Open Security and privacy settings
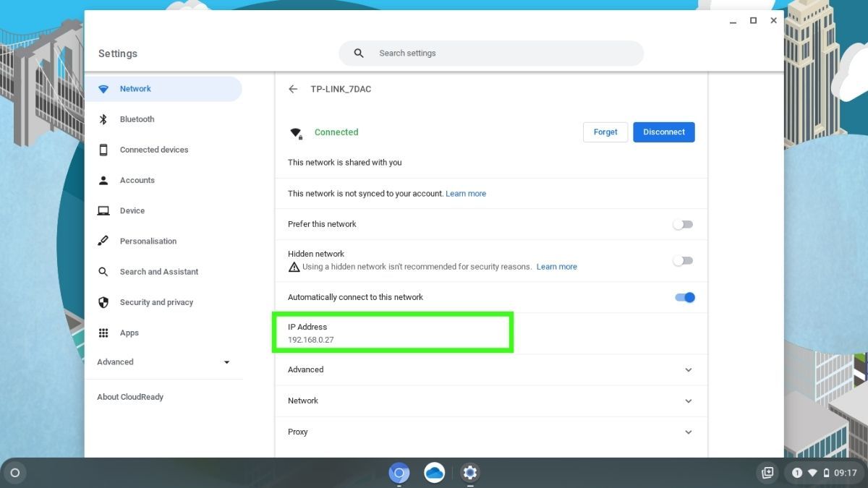 pyautogui.click(x=156, y=302)
